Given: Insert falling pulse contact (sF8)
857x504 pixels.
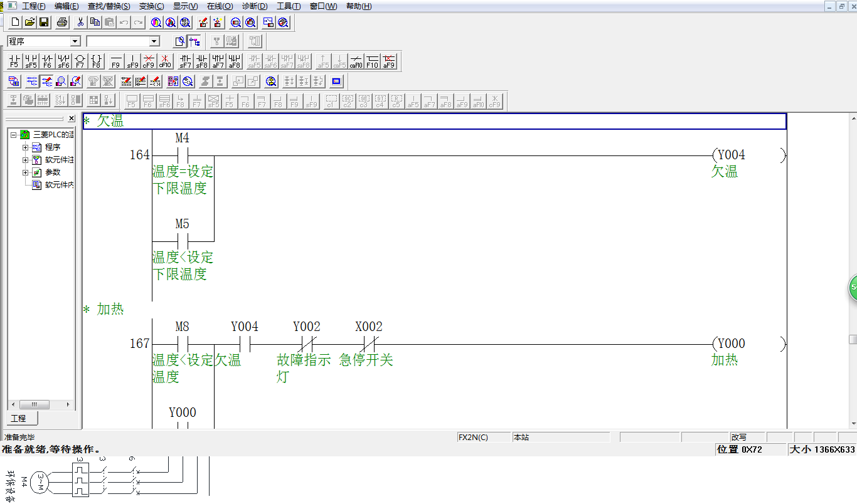Looking at the screenshot, I should point(201,61).
